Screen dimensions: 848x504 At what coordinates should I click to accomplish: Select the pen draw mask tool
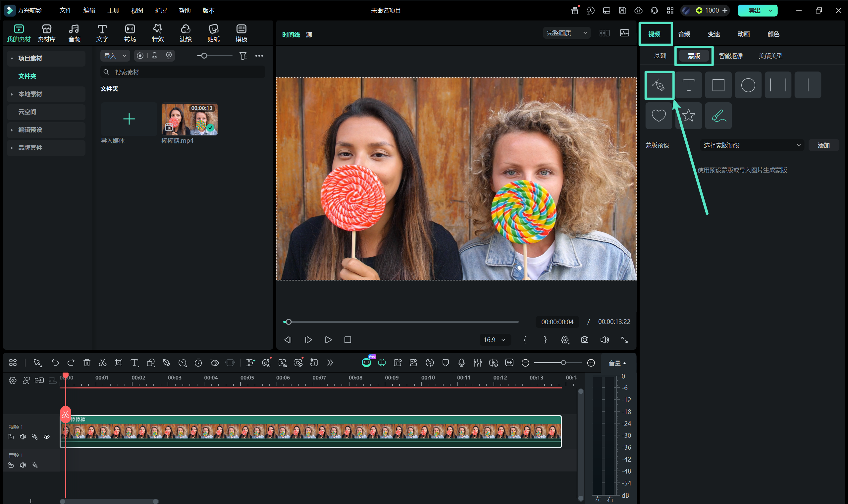tap(659, 85)
